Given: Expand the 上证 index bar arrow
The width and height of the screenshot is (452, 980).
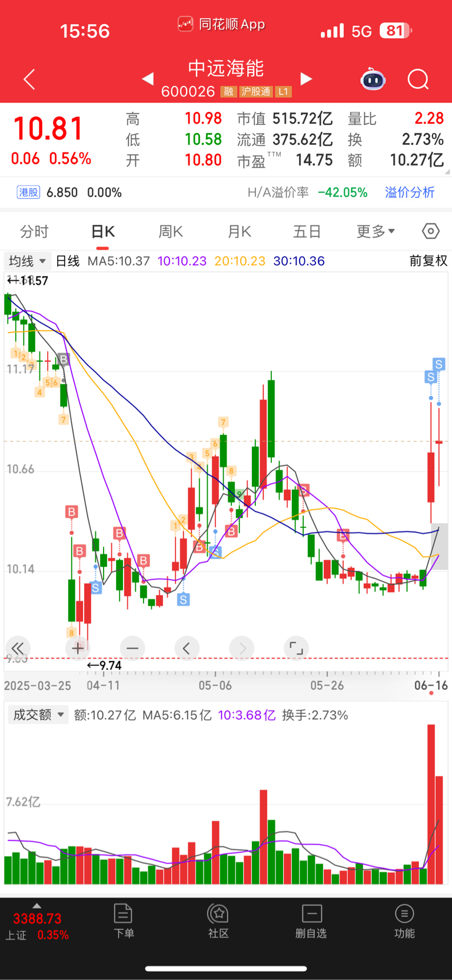Looking at the screenshot, I should click(x=36, y=906).
